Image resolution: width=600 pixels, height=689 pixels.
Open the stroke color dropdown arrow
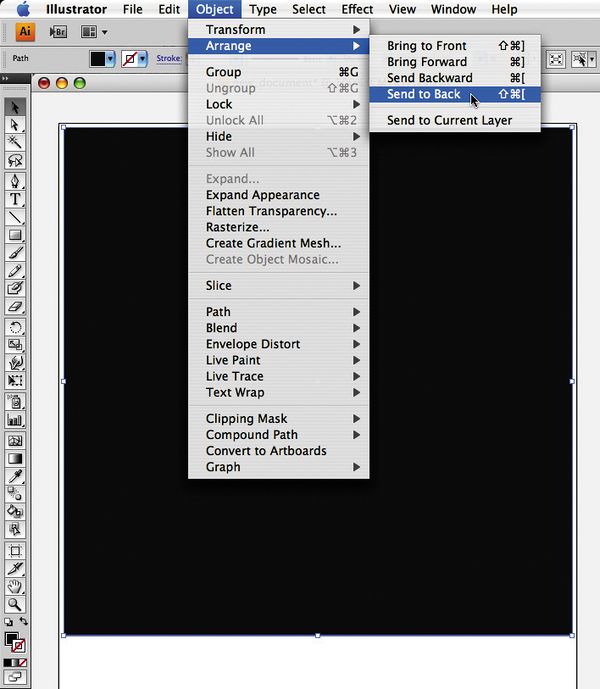click(x=142, y=59)
